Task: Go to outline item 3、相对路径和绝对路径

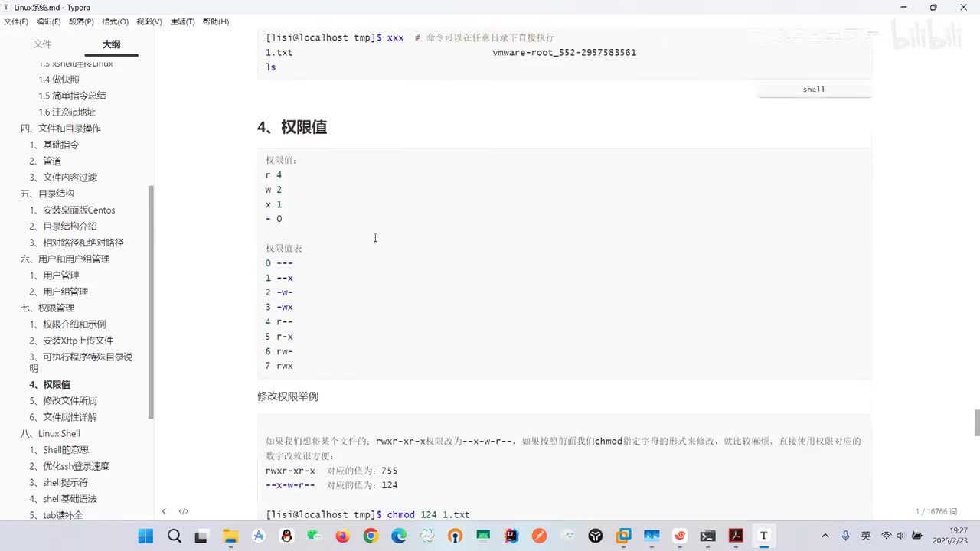Action: pyautogui.click(x=77, y=243)
